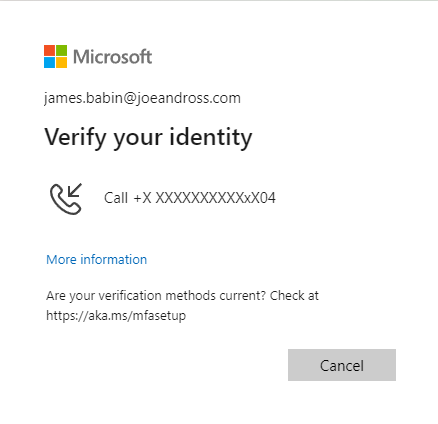The height and width of the screenshot is (424, 438).
Task: Click the blue square of Microsoft logo
Action: pyautogui.click(x=49, y=62)
